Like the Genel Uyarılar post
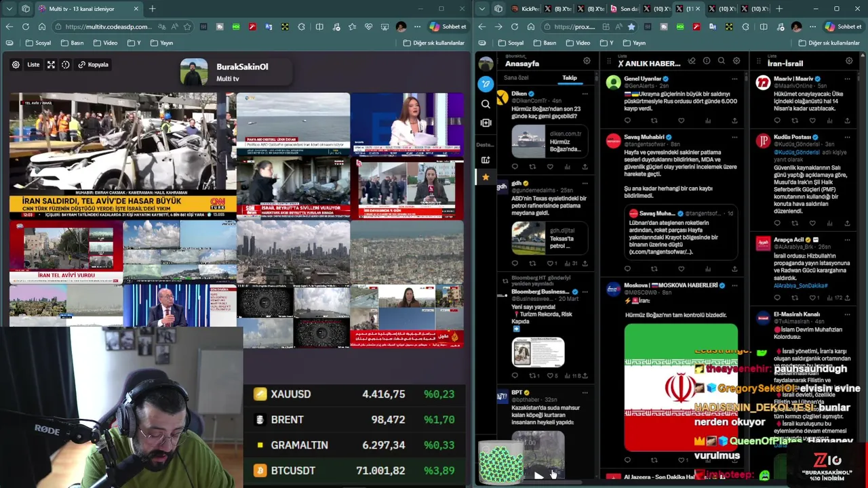 [681, 121]
